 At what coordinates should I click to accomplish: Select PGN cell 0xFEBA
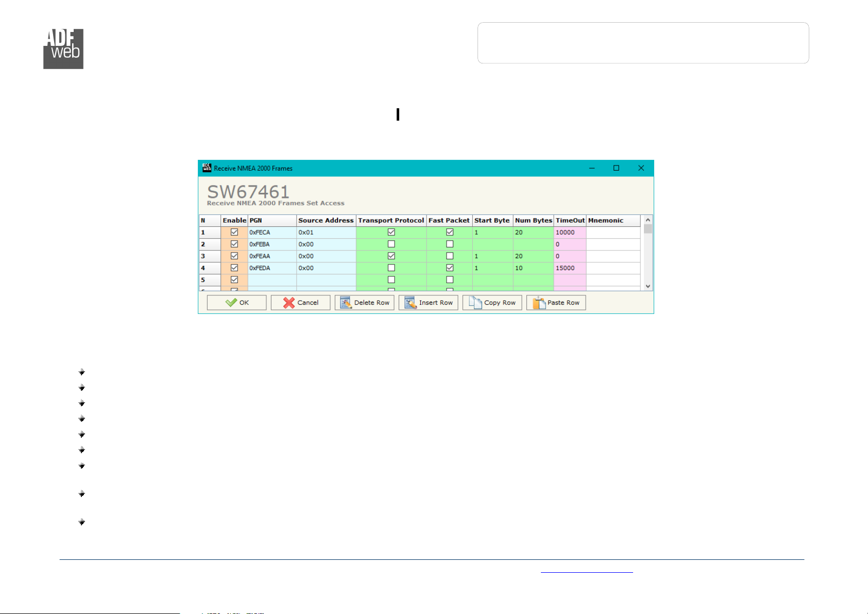[272, 244]
